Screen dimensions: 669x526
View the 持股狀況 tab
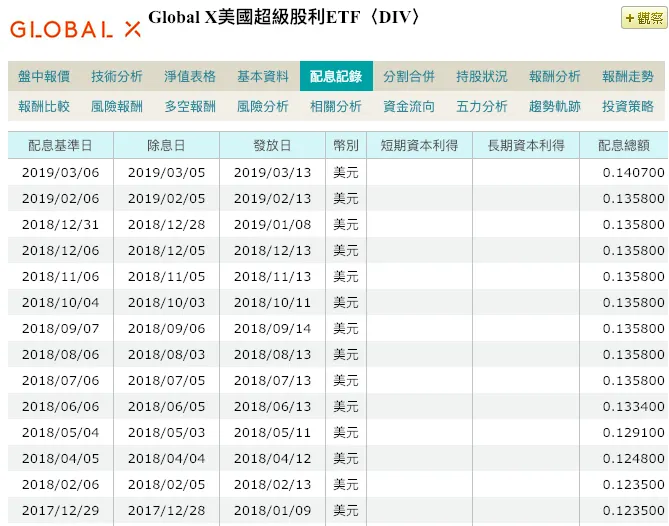pyautogui.click(x=482, y=76)
